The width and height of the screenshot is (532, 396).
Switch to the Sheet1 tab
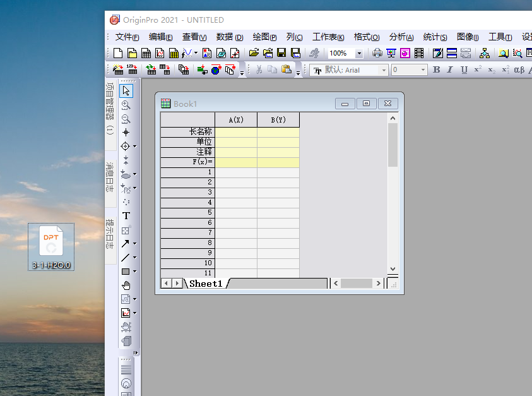pos(206,284)
